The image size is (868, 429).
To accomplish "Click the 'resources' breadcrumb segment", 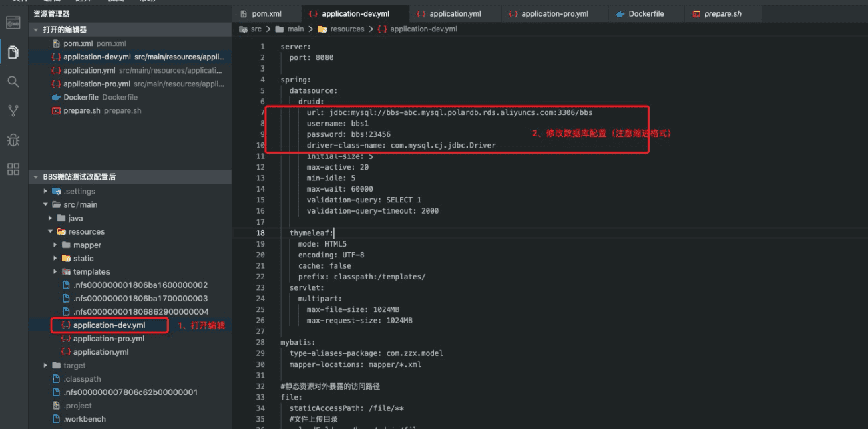I will click(x=347, y=29).
